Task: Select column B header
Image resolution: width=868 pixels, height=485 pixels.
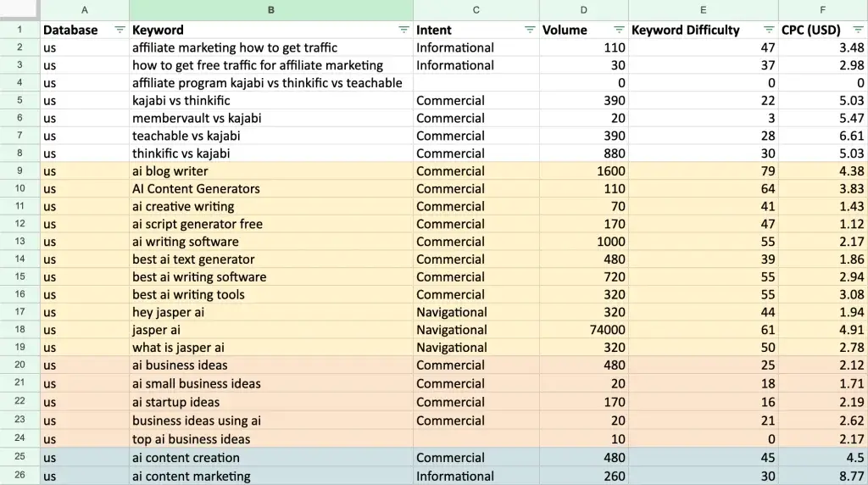Action: 271,10
